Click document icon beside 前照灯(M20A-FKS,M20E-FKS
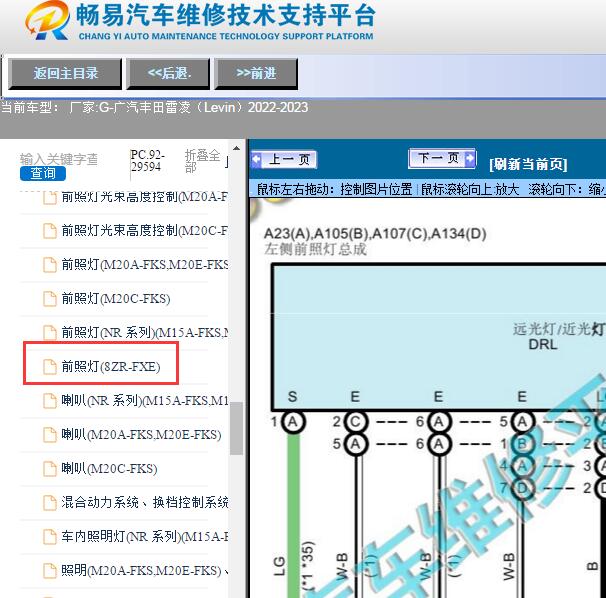Image resolution: width=606 pixels, height=598 pixels. click(x=49, y=264)
